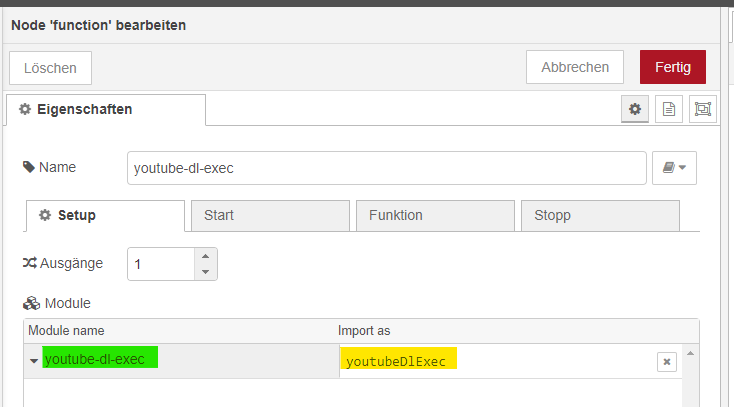Switch to the Setup tab
The height and width of the screenshot is (407, 734).
(x=105, y=215)
